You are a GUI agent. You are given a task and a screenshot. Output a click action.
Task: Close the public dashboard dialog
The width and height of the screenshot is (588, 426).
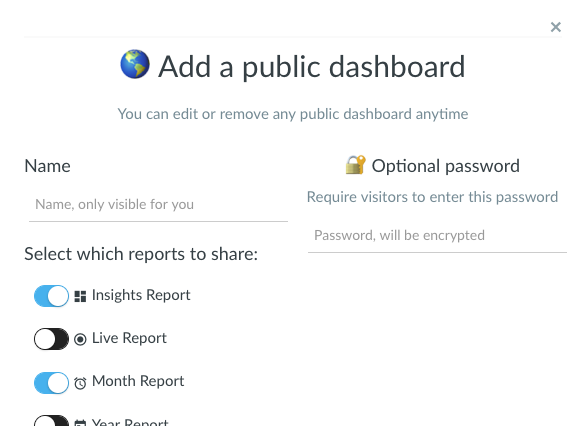(556, 27)
